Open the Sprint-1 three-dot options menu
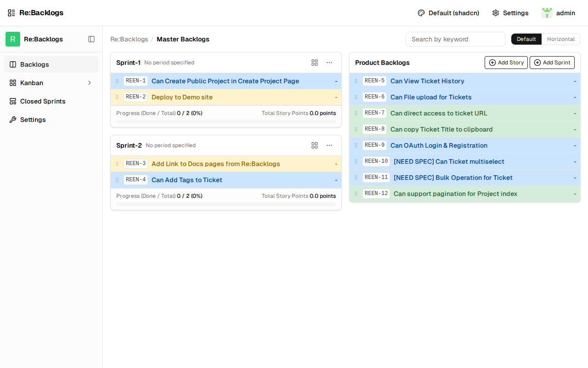This screenshot has height=368, width=588. (329, 63)
